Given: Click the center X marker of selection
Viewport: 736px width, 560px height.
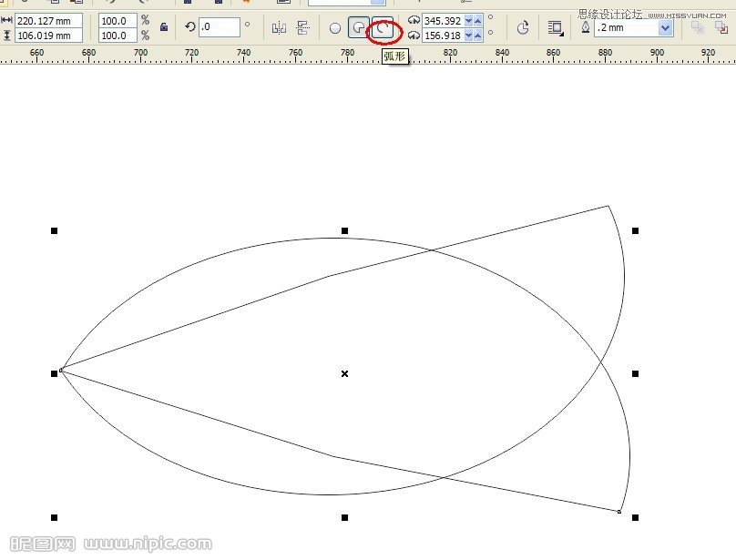Looking at the screenshot, I should coord(344,373).
